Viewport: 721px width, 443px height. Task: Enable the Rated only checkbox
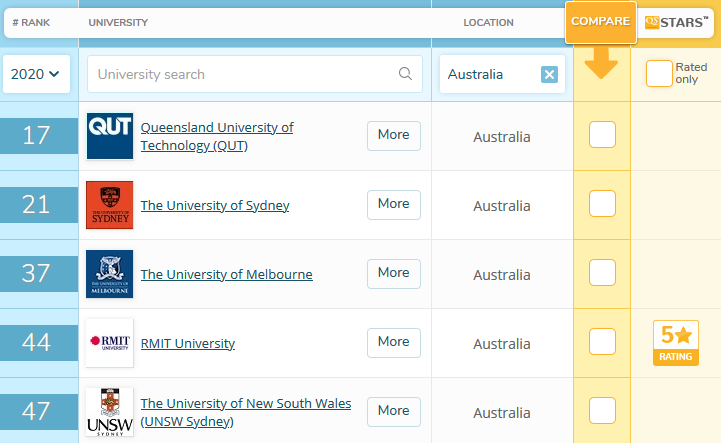(x=659, y=74)
